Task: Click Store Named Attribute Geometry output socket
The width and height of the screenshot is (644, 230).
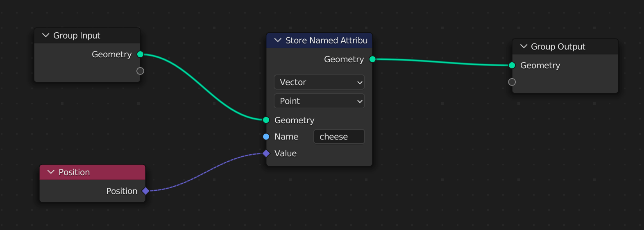Action: click(372, 59)
